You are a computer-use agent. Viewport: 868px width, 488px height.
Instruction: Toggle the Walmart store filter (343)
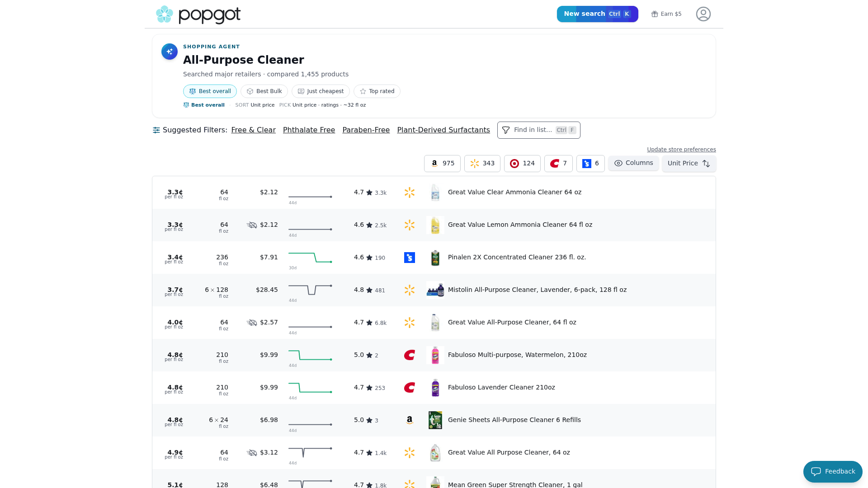coord(482,164)
